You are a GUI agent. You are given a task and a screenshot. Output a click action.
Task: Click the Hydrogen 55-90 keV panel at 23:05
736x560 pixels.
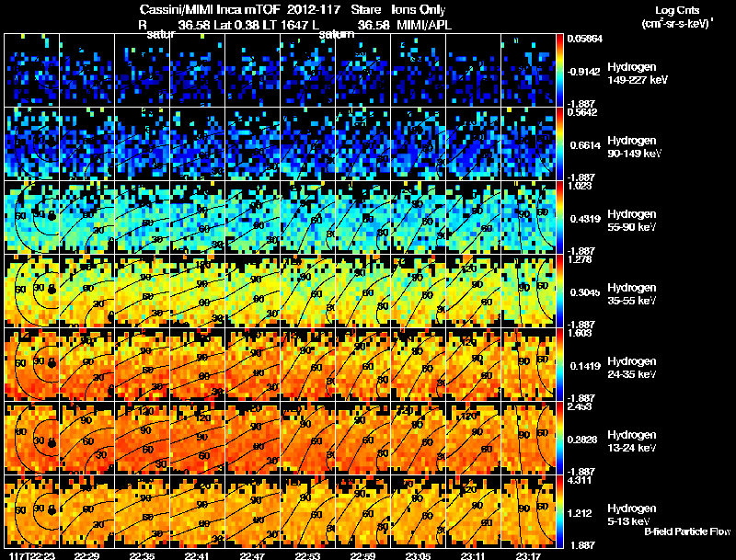click(418, 217)
